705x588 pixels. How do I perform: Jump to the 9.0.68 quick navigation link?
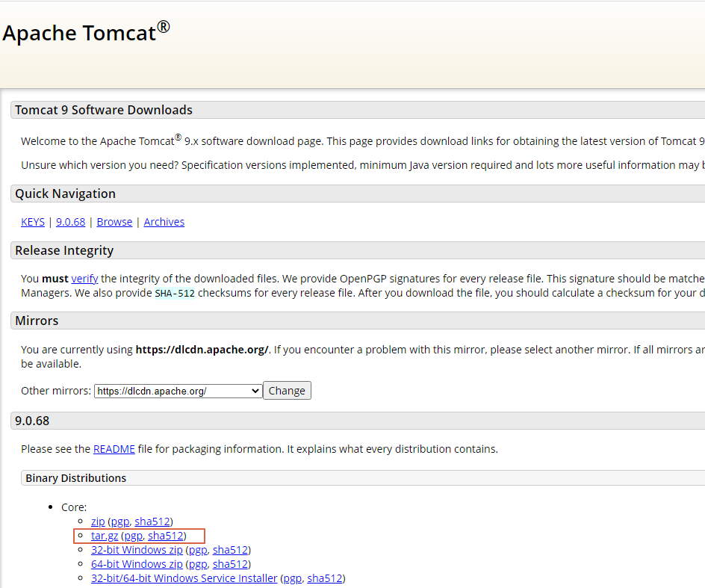coord(71,222)
